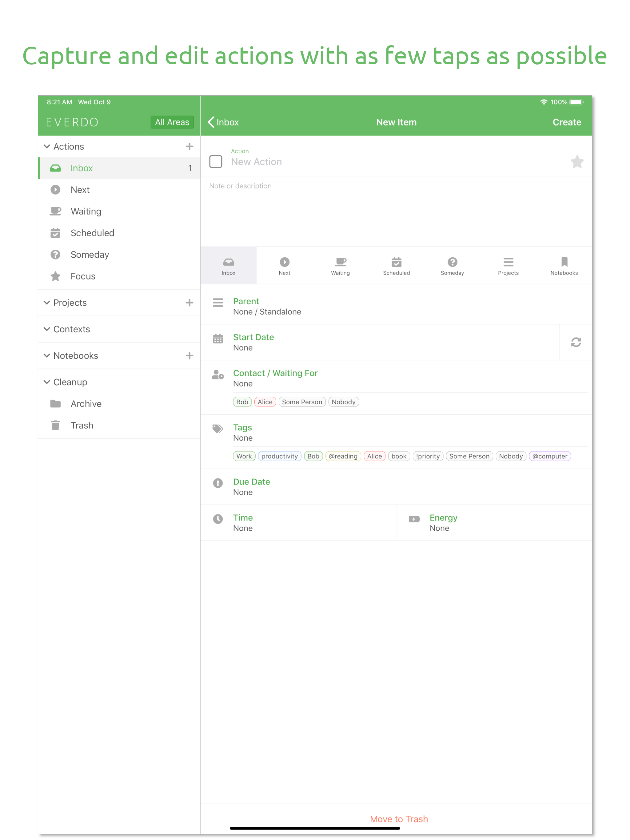Open the Inbox list in sidebar
630x840 pixels.
point(119,168)
